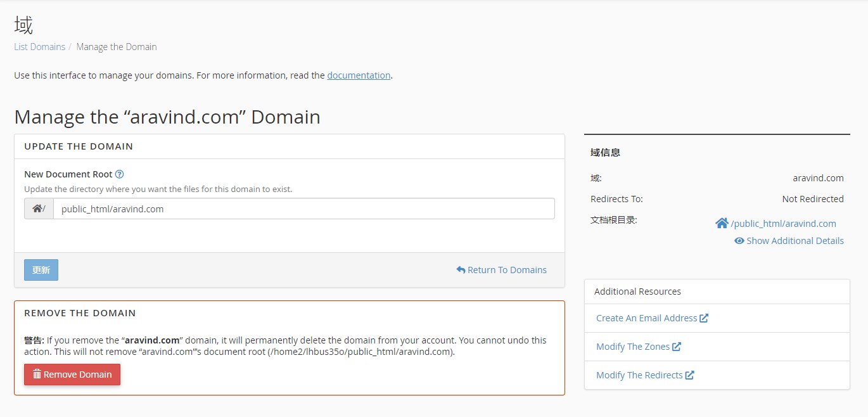Viewport: 868px width, 417px height.
Task: Open the /public_html/aravind.com directory link
Action: point(783,224)
